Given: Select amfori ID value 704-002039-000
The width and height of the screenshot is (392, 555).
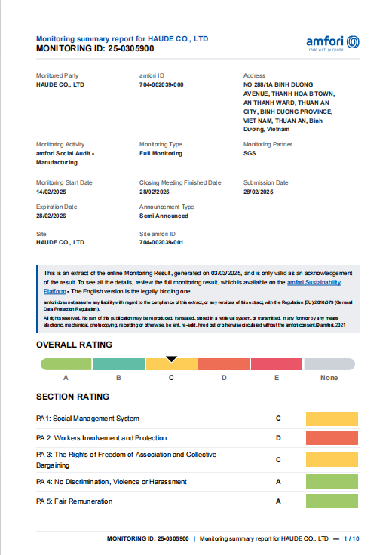Looking at the screenshot, I should pyautogui.click(x=161, y=84).
